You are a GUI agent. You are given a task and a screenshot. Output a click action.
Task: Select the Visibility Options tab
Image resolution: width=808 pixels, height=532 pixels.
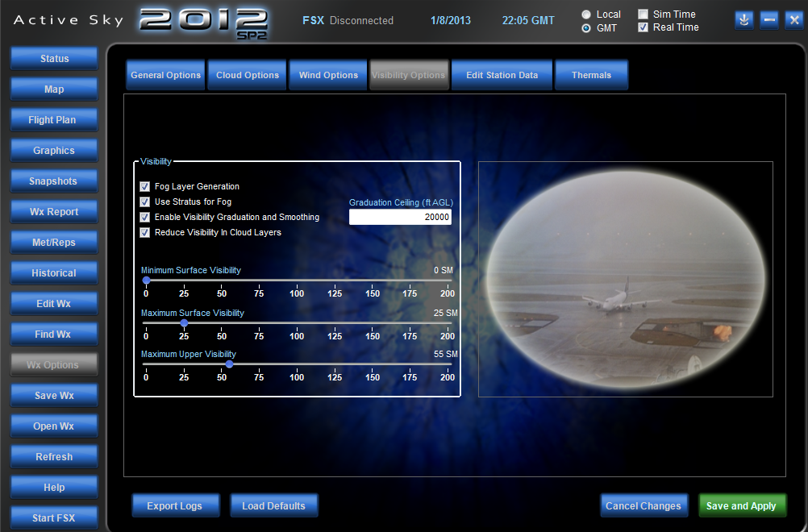[409, 75]
